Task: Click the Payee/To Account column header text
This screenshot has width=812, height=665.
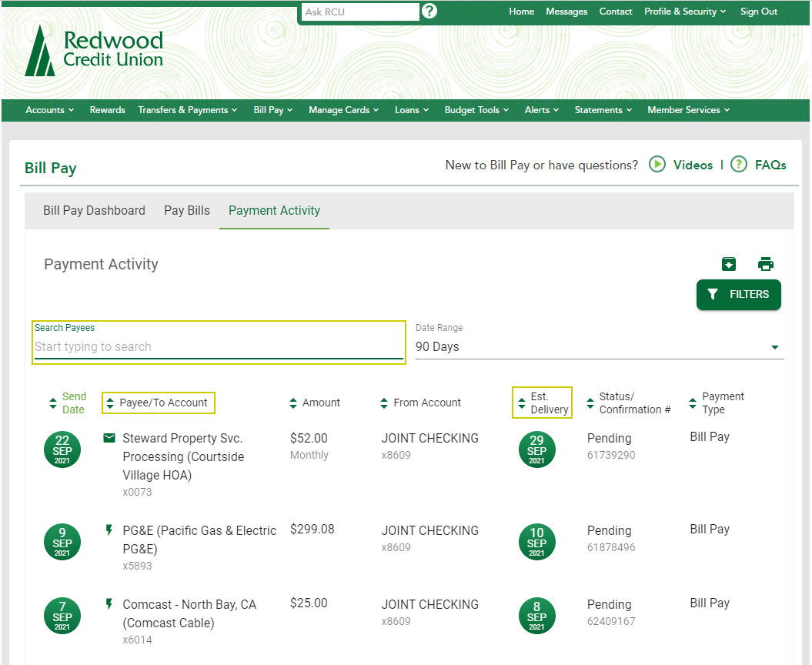Action: (x=163, y=403)
